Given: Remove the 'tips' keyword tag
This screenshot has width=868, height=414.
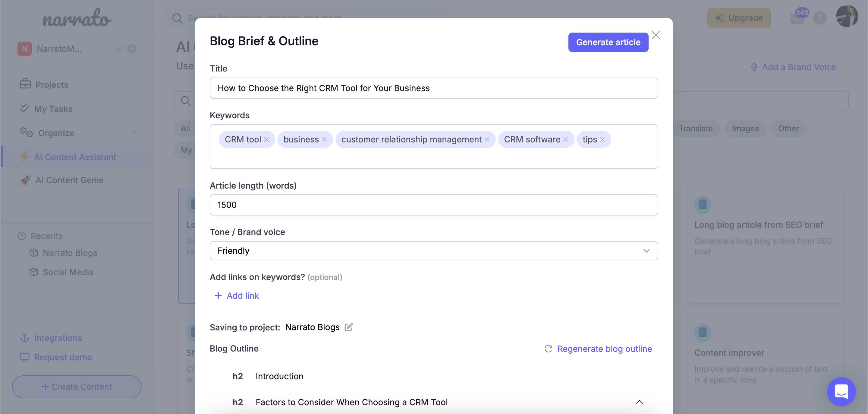Looking at the screenshot, I should (602, 139).
